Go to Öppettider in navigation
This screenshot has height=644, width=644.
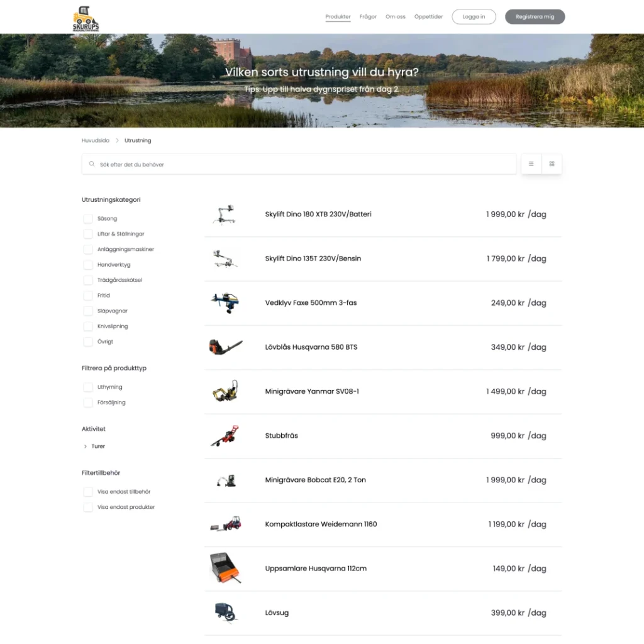tap(428, 17)
